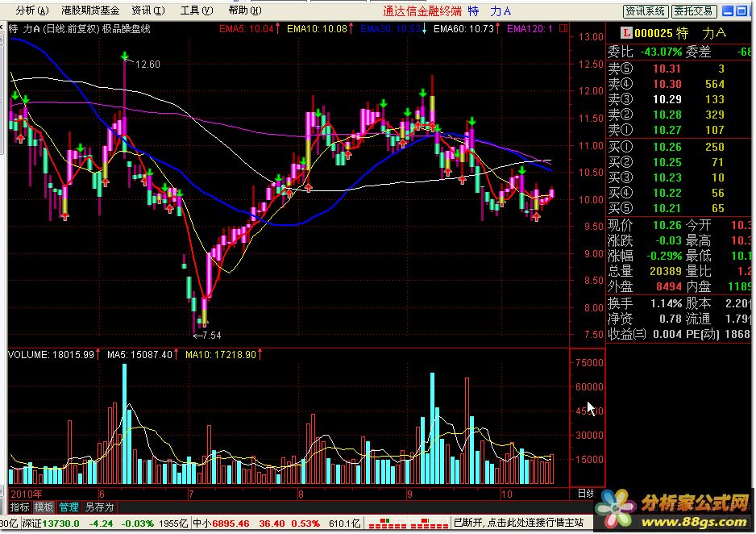Switch to the 模板 tab
756x534 pixels.
pyautogui.click(x=44, y=507)
